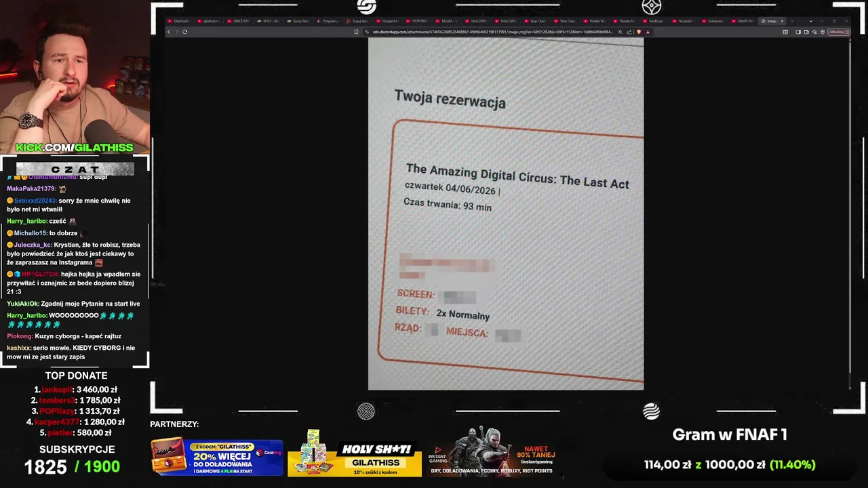
Task: Open the Brave Rewards triangle icon
Action: coord(648,32)
